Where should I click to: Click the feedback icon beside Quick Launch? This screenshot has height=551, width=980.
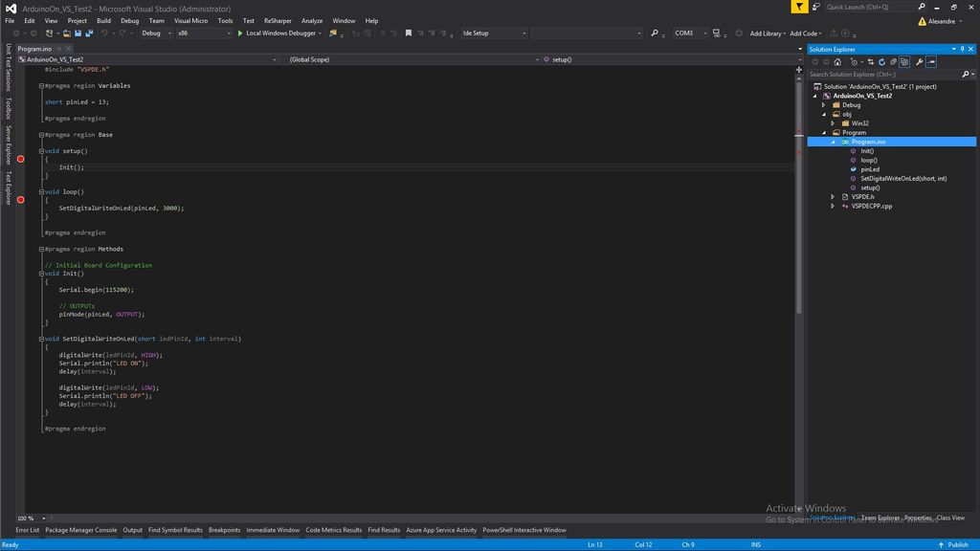pos(815,7)
